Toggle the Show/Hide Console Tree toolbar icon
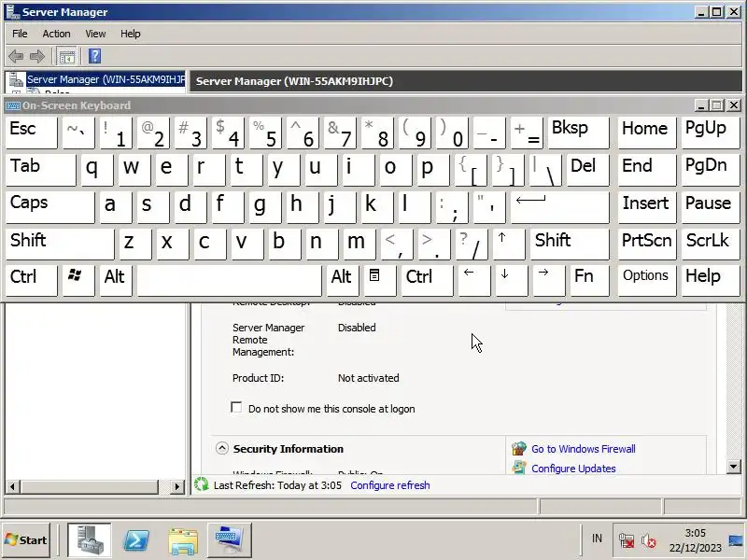 pyautogui.click(x=66, y=56)
